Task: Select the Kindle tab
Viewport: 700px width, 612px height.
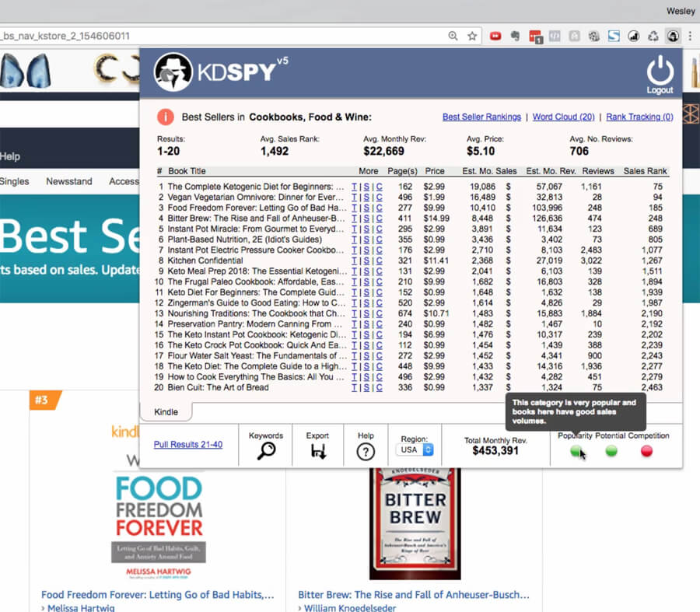Action: tap(166, 411)
